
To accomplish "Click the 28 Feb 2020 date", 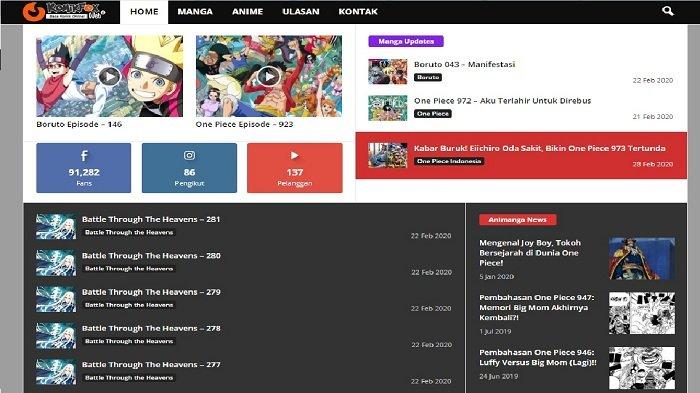I will click(x=653, y=164).
